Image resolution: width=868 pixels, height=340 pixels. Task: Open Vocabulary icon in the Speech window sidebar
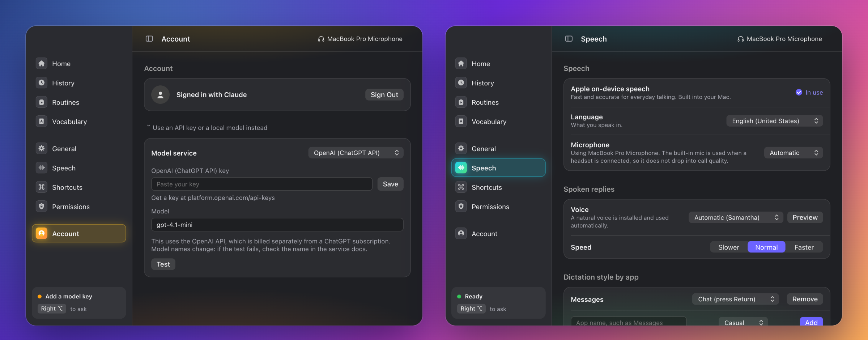pyautogui.click(x=461, y=122)
